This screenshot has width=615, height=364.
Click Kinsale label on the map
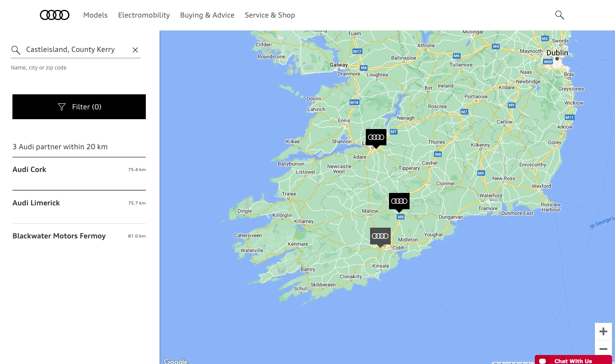pos(380,266)
